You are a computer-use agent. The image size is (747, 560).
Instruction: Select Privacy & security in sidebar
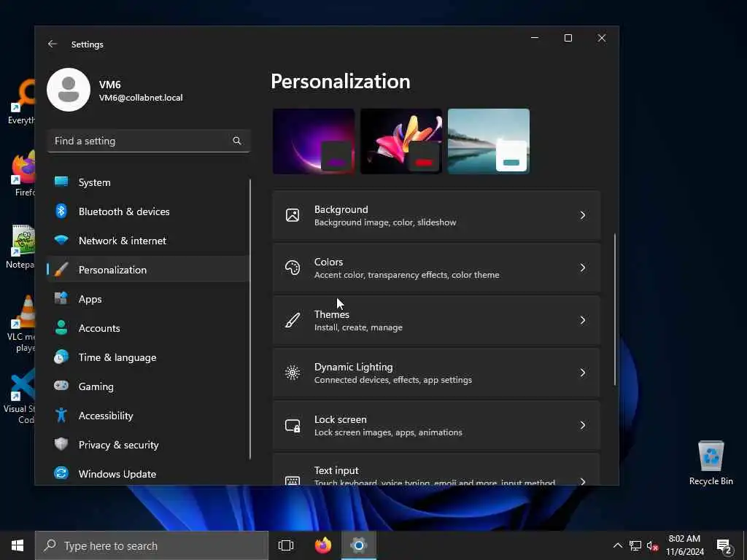point(147,444)
